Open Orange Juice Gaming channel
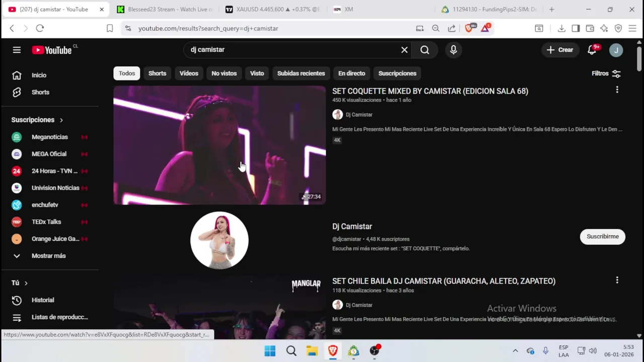Viewport: 644px width, 362px height. point(49,239)
